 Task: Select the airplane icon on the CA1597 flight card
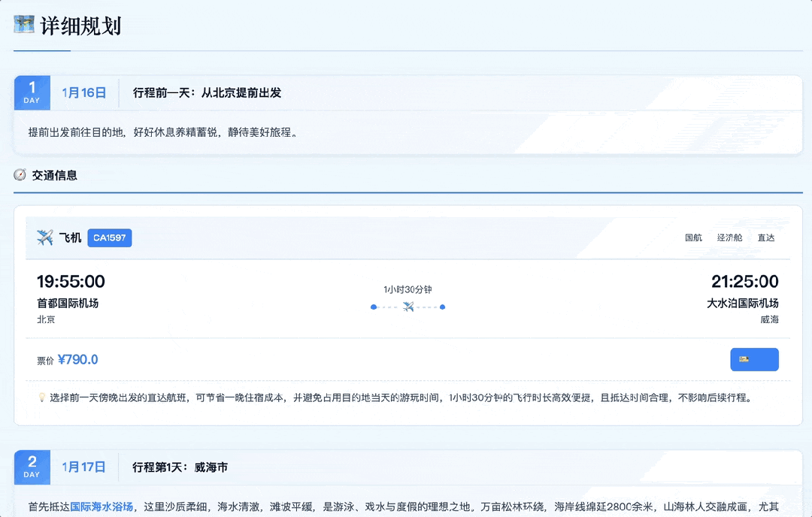click(x=43, y=237)
